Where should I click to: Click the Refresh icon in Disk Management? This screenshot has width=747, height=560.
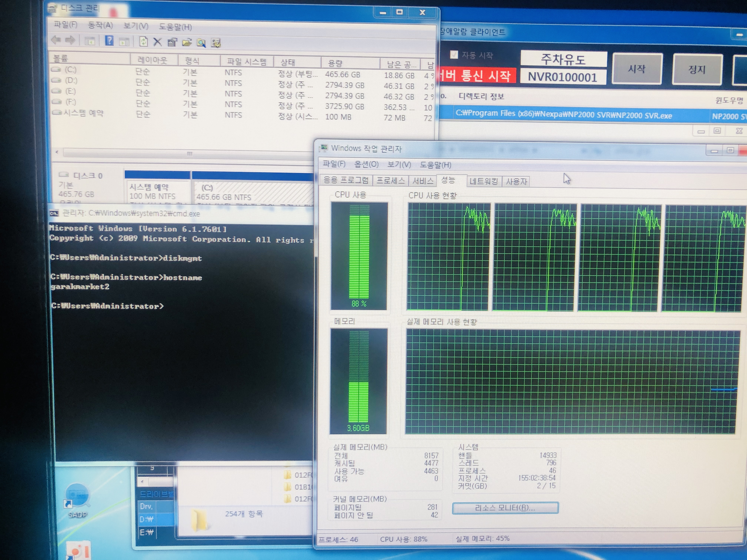[x=144, y=42]
